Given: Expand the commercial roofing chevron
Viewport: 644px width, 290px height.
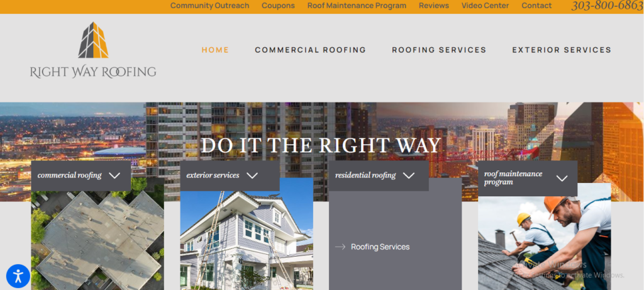Looking at the screenshot, I should point(114,176).
